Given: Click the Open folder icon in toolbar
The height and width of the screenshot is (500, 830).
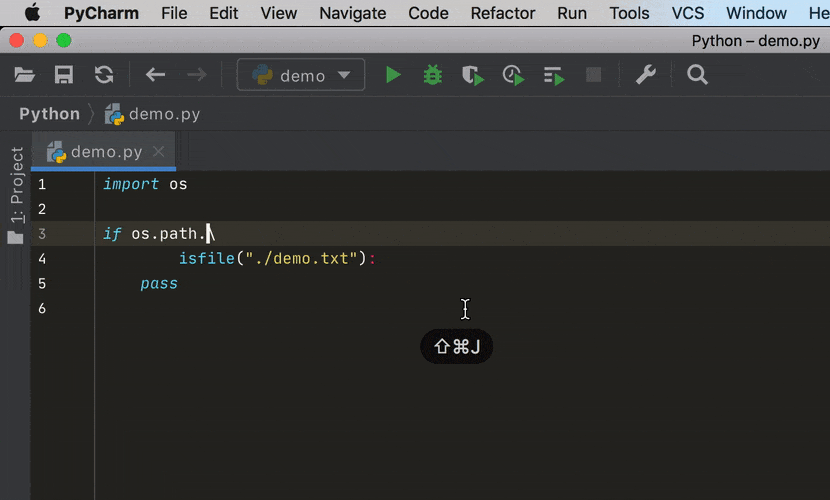Looking at the screenshot, I should (x=25, y=75).
